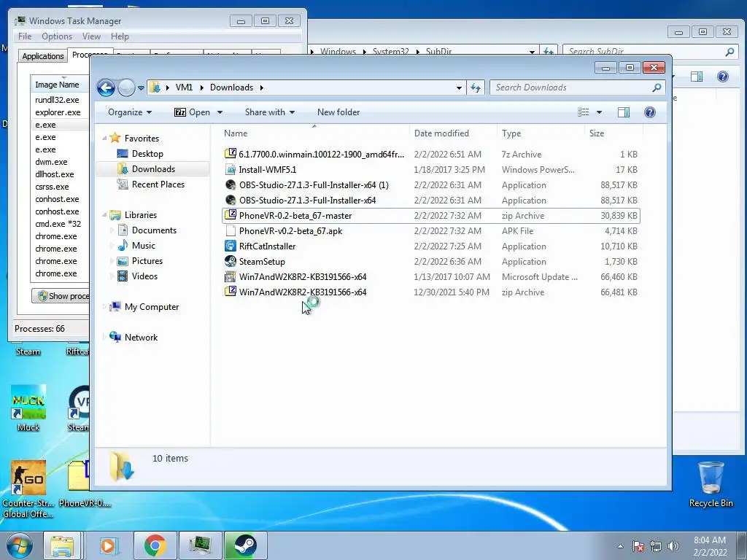This screenshot has height=560, width=747.
Task: Click the Windows Start button
Action: click(19, 545)
